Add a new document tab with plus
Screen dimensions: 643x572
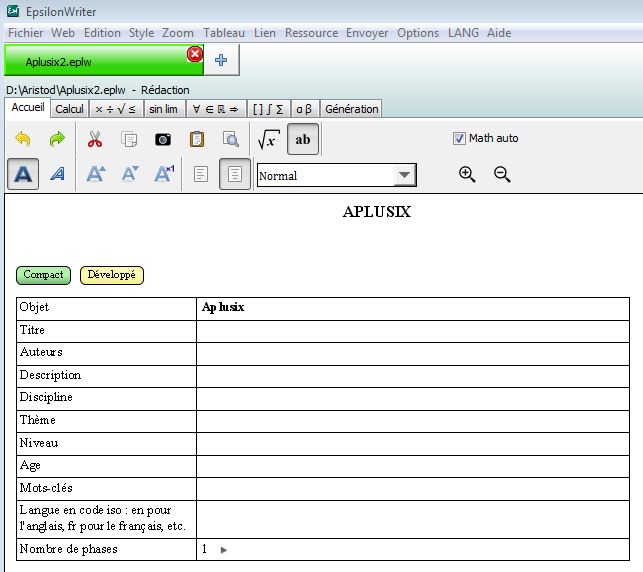tap(221, 60)
